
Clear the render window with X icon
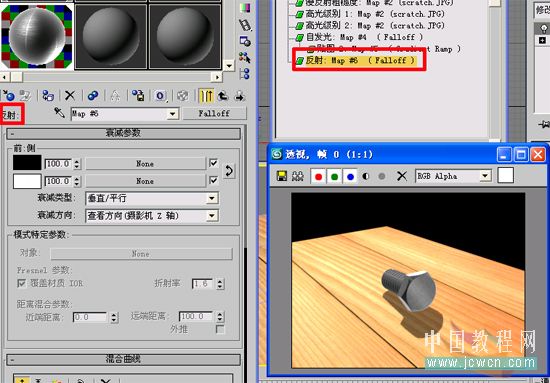pyautogui.click(x=402, y=176)
